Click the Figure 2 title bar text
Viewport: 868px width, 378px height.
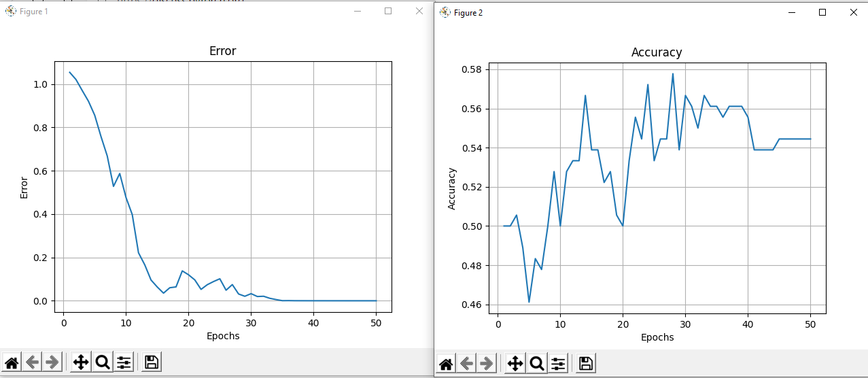pos(468,13)
